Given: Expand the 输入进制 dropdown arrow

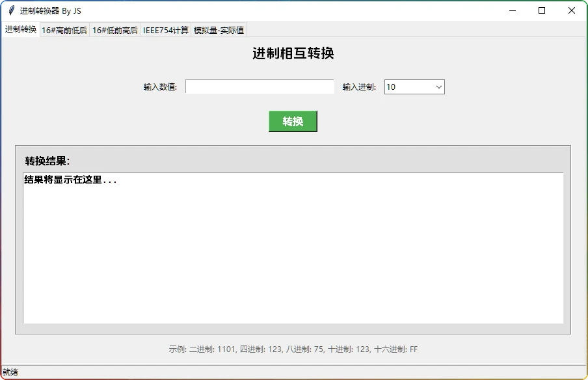Looking at the screenshot, I should (x=438, y=87).
